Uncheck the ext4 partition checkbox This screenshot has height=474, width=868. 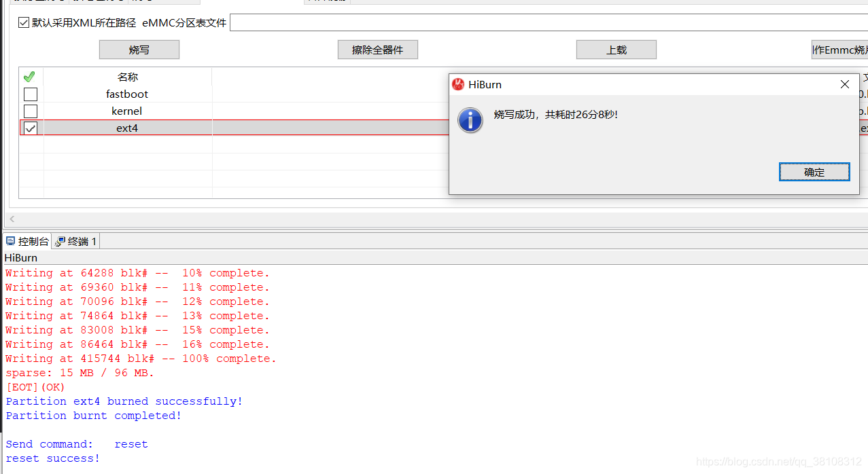point(29,128)
